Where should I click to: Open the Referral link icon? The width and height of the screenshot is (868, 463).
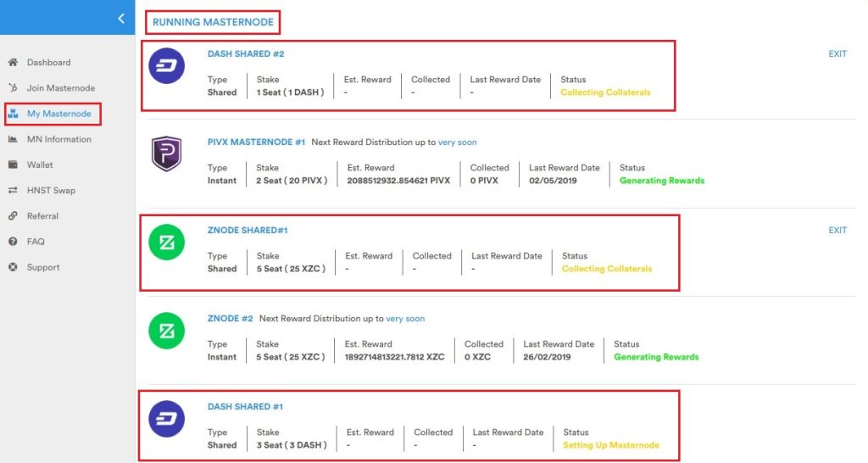click(x=13, y=216)
